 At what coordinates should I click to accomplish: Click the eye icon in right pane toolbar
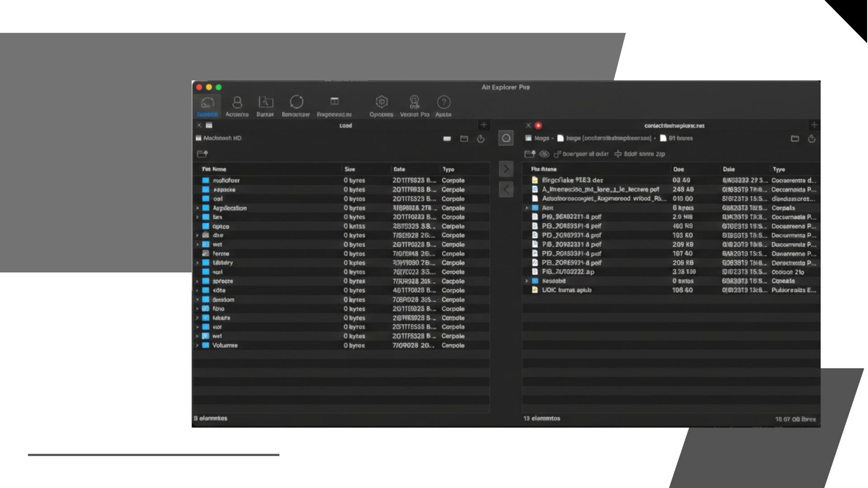click(x=544, y=154)
